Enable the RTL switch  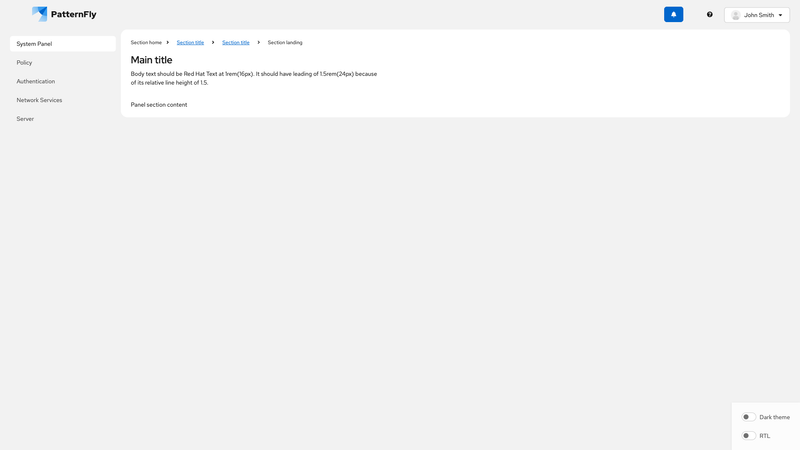click(x=748, y=436)
